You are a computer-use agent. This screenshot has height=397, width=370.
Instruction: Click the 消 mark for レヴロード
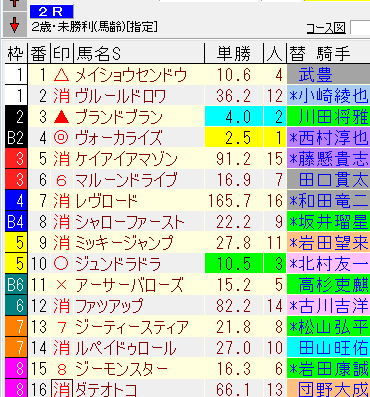(x=62, y=201)
